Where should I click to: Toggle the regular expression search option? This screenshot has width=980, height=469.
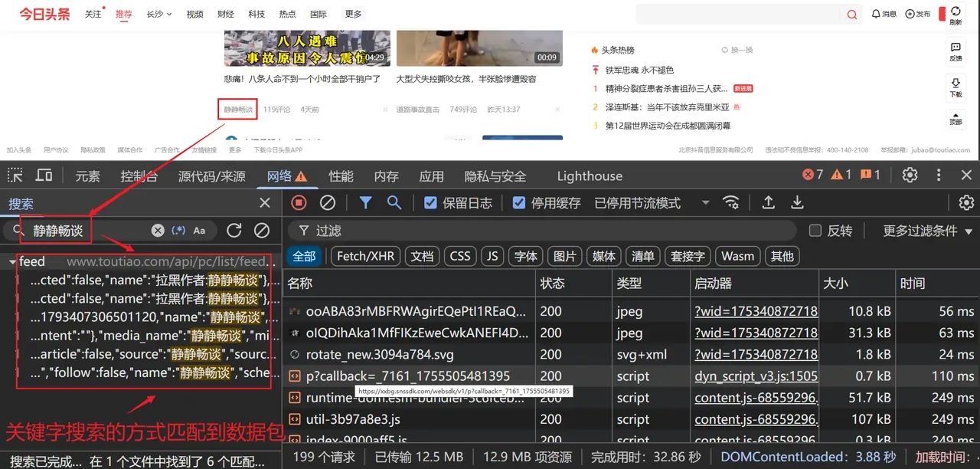pyautogui.click(x=178, y=231)
